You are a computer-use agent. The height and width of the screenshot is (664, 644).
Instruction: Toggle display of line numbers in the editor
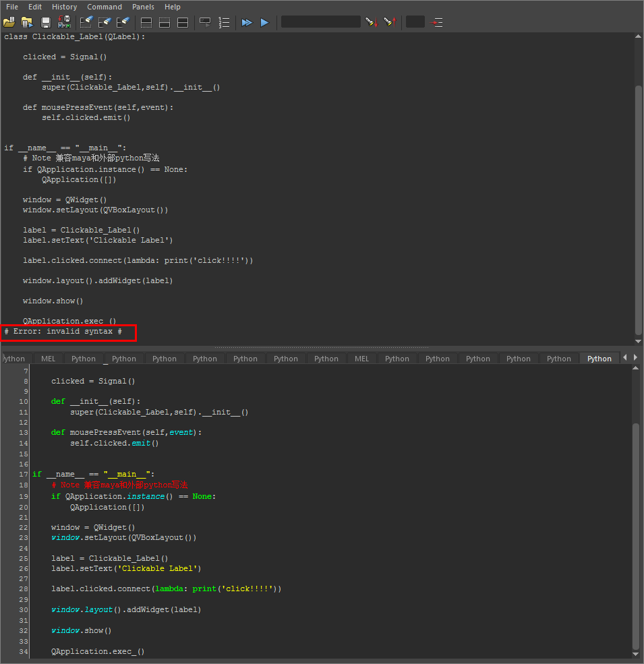point(224,22)
